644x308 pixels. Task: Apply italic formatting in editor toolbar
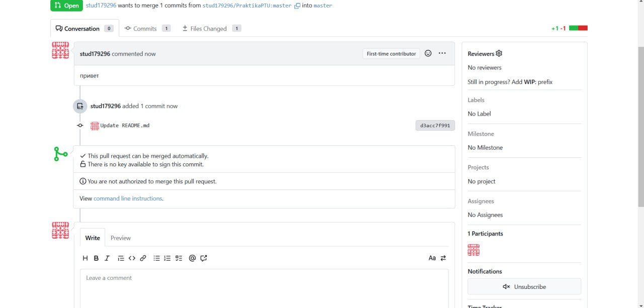pos(107,258)
